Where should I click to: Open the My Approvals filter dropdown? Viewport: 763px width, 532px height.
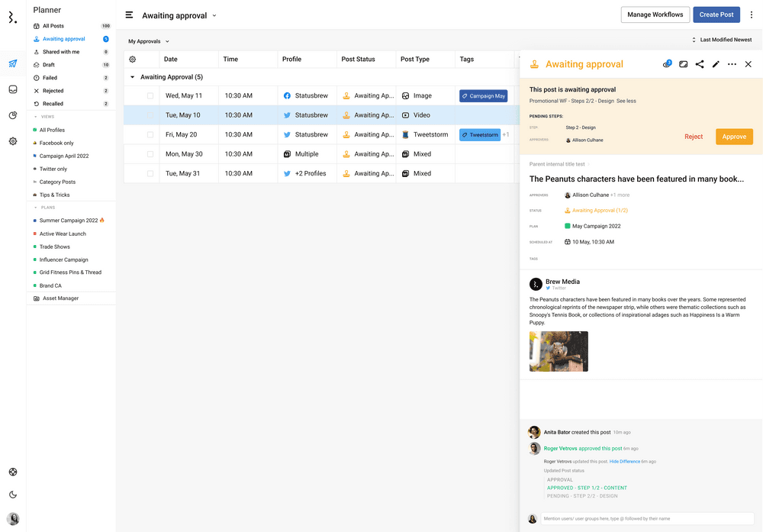coord(149,41)
